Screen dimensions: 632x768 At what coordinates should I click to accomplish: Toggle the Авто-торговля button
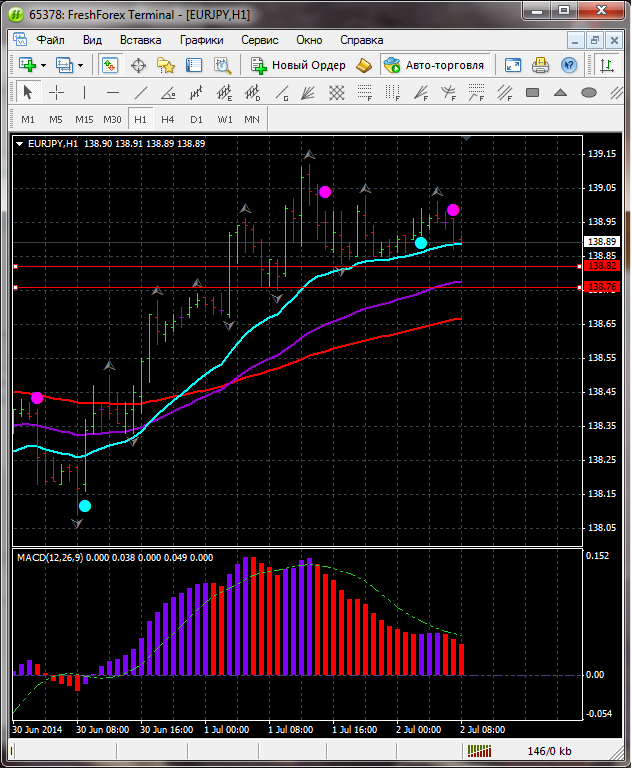[435, 65]
